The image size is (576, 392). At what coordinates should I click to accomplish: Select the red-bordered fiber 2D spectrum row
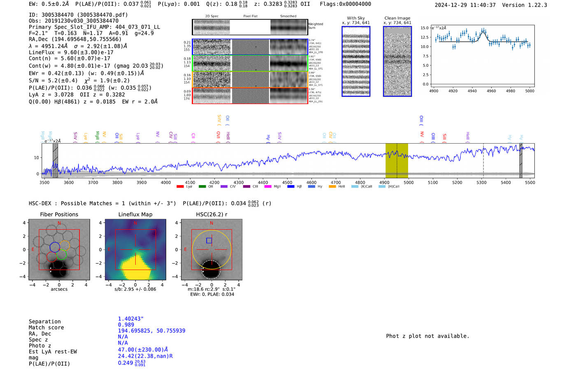pos(250,96)
